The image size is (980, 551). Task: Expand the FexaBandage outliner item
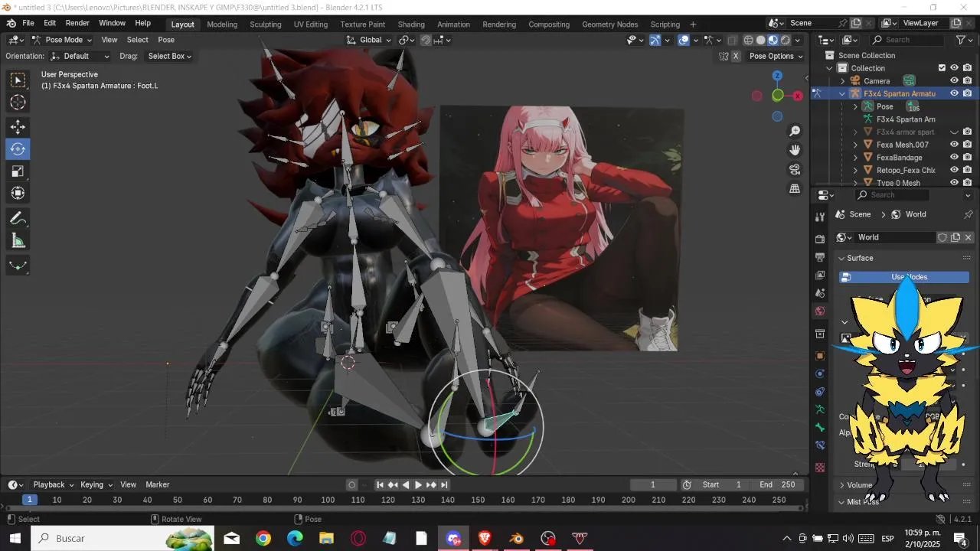click(x=855, y=158)
